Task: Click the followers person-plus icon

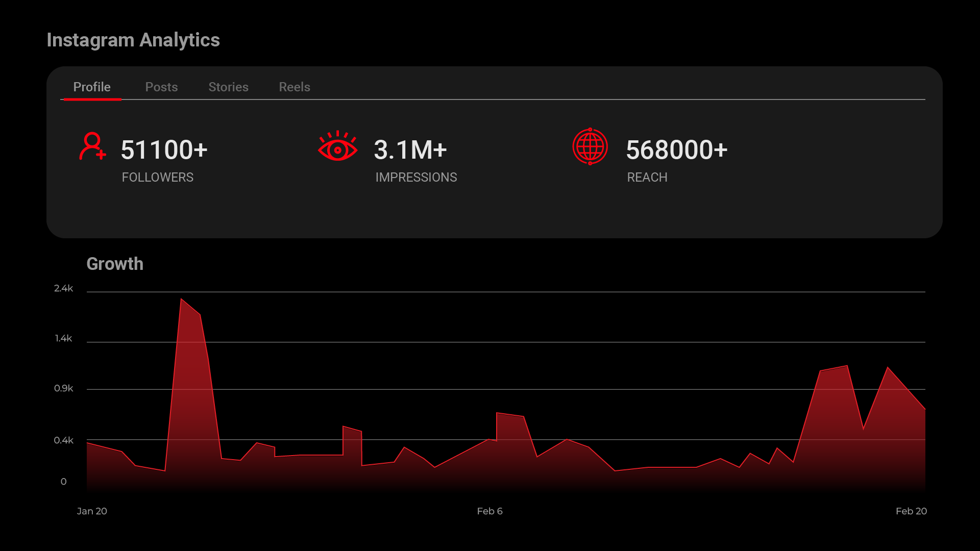Action: [92, 146]
